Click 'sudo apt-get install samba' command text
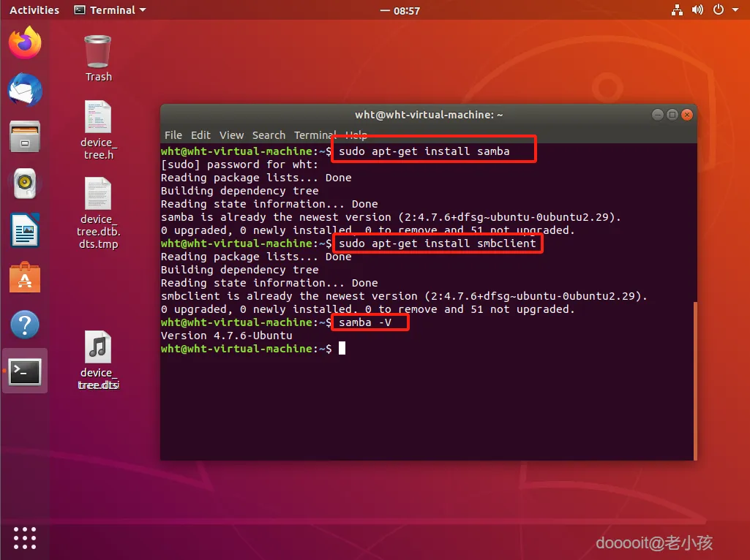This screenshot has height=560, width=750. point(424,151)
